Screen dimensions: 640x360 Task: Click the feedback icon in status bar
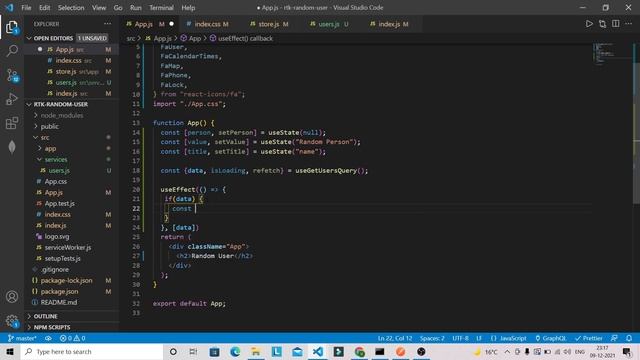point(614,338)
